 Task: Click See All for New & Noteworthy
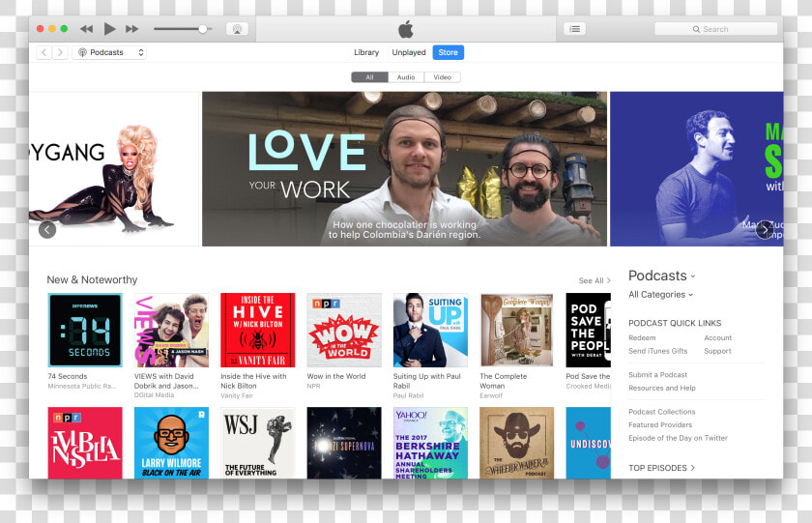tap(594, 280)
